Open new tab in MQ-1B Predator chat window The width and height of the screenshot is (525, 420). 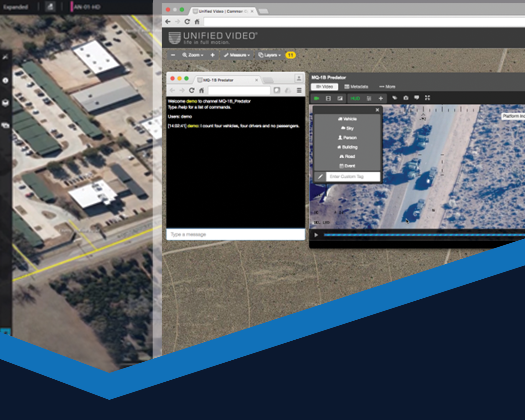click(x=268, y=80)
